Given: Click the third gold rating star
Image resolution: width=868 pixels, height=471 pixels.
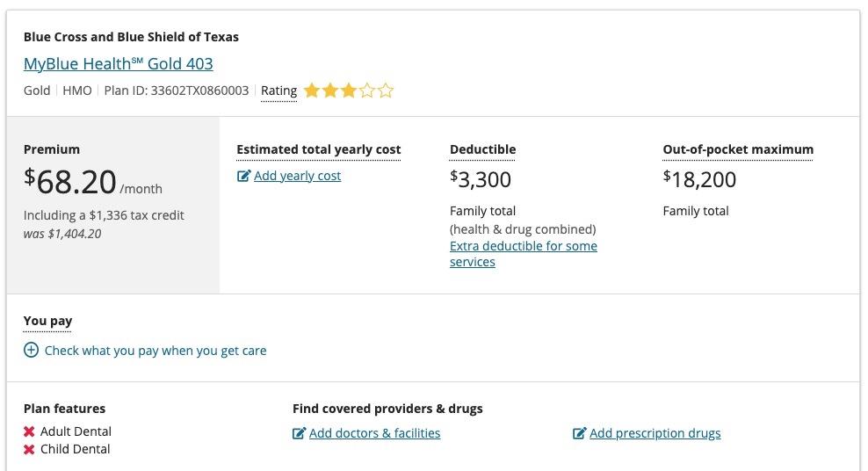Looking at the screenshot, I should (349, 91).
